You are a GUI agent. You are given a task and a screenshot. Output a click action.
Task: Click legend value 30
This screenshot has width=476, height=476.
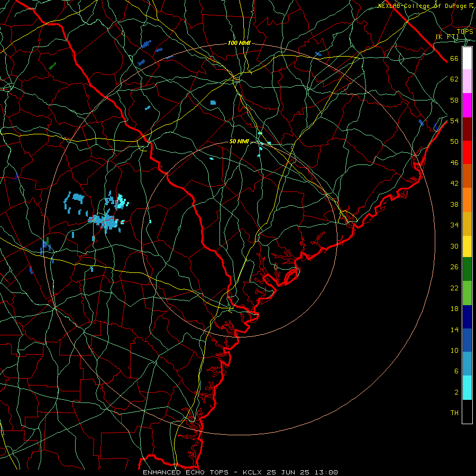[454, 246]
